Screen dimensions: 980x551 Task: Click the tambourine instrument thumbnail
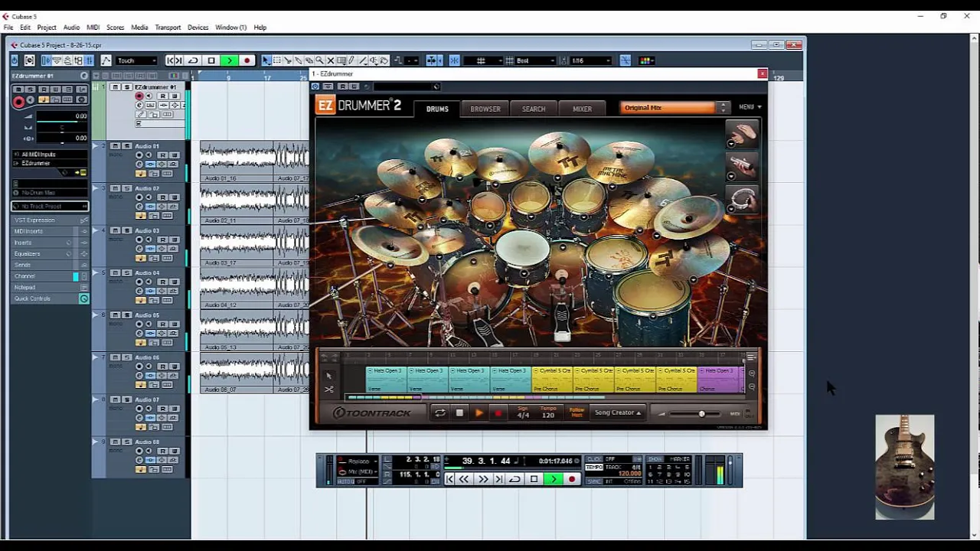743,199
